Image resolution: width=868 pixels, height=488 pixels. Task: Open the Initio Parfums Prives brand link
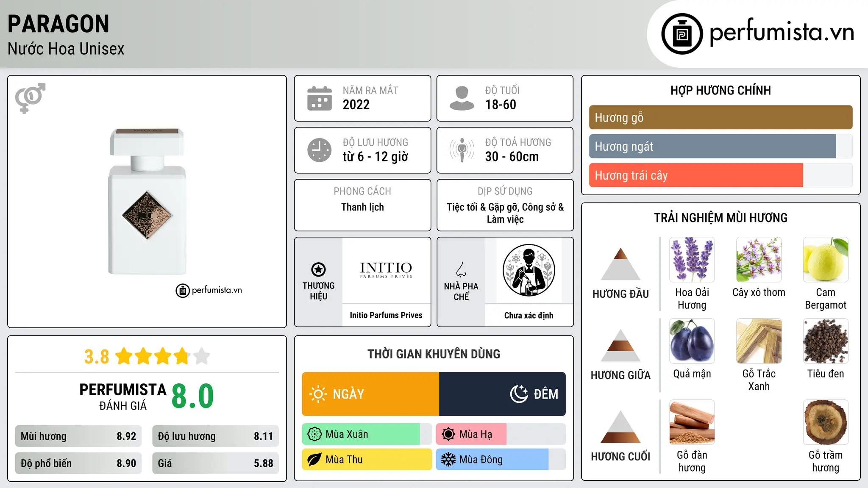(x=386, y=315)
